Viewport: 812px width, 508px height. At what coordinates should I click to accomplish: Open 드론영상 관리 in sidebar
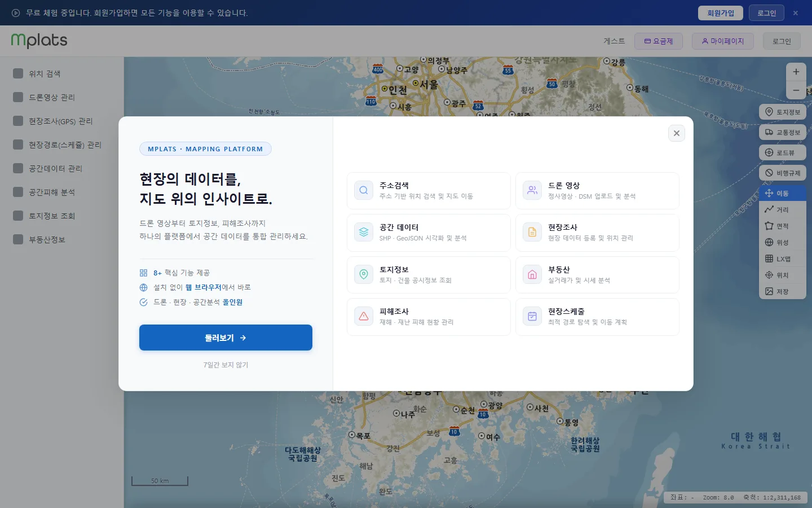coord(61,97)
